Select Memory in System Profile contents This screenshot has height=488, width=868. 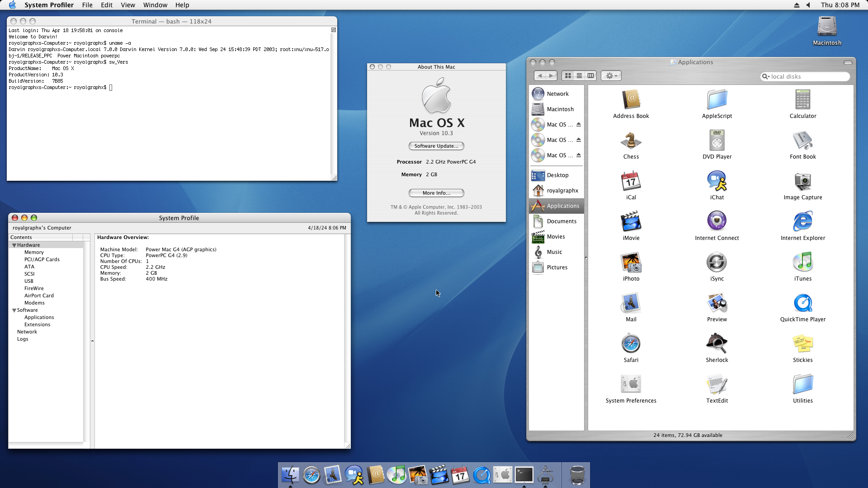[34, 253]
